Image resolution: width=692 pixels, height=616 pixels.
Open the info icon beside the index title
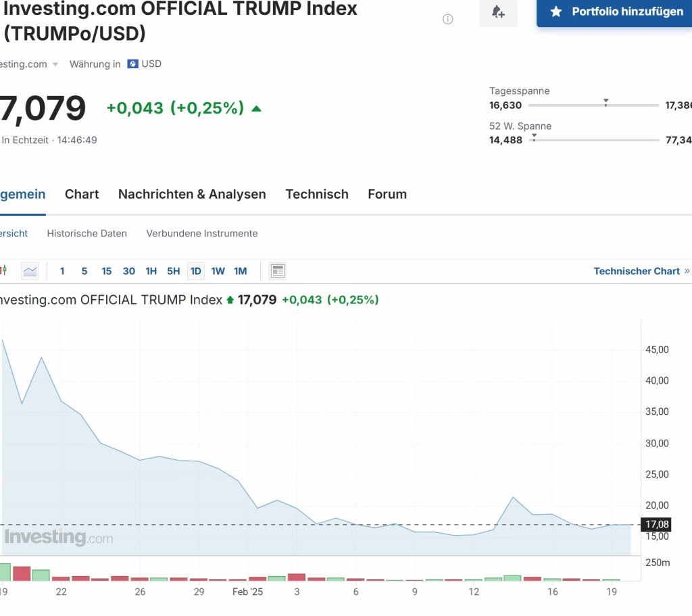click(447, 19)
